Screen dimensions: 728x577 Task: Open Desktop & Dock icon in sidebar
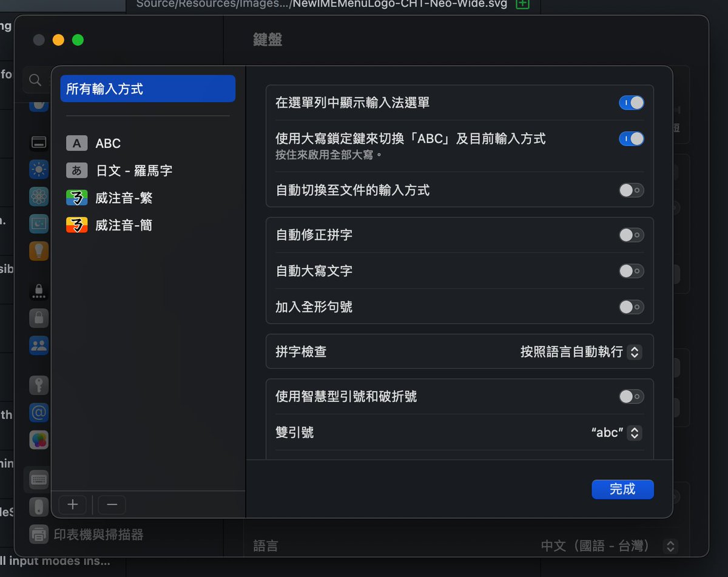(x=39, y=143)
